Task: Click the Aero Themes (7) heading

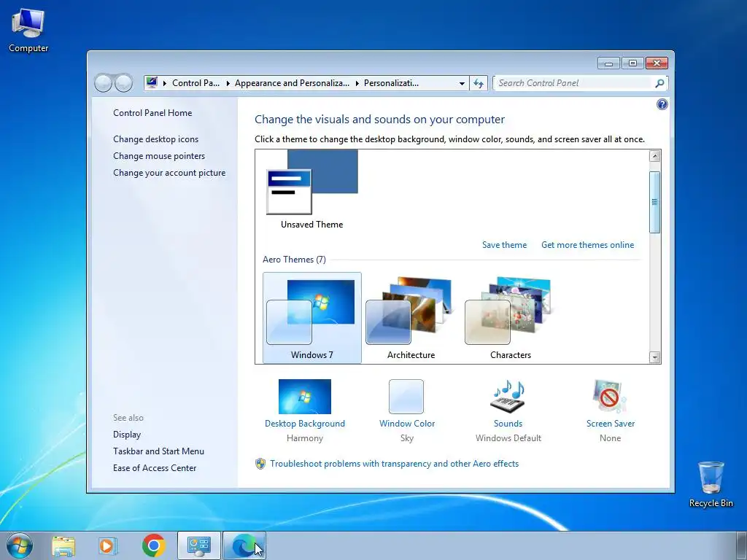Action: coord(294,260)
